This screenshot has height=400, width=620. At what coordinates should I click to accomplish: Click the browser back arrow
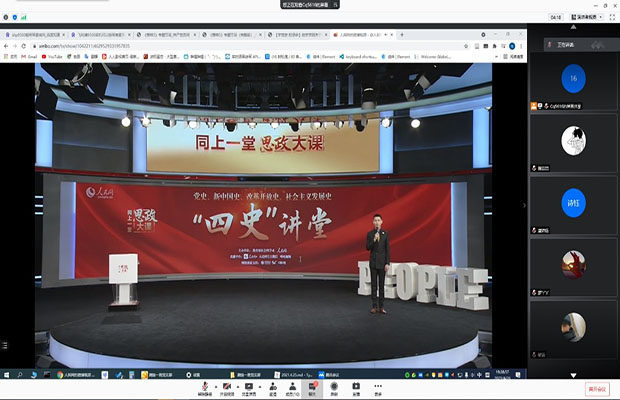click(7, 46)
